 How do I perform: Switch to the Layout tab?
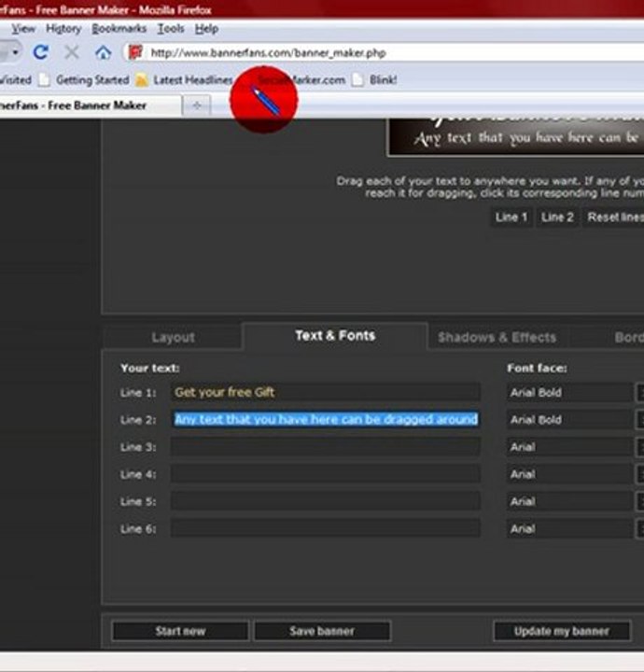[173, 338]
